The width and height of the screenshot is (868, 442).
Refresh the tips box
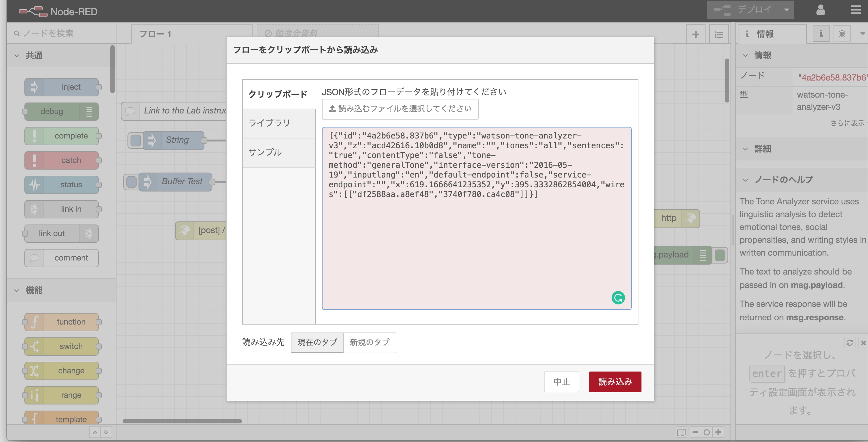pyautogui.click(x=849, y=343)
